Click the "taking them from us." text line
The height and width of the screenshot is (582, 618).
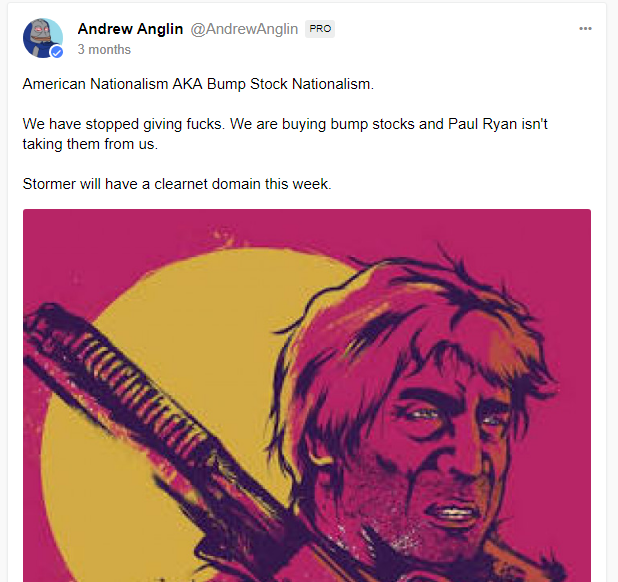pos(90,144)
